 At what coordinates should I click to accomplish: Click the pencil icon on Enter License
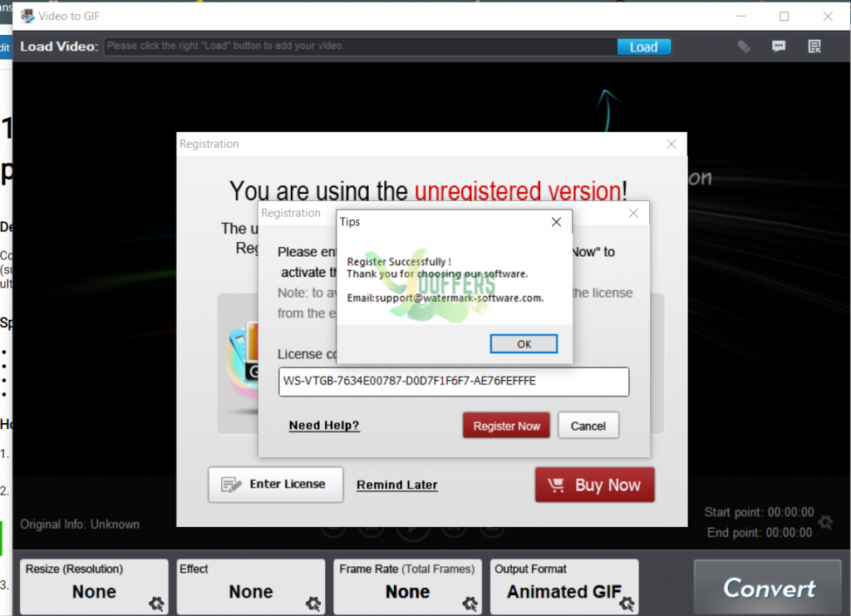tap(231, 484)
